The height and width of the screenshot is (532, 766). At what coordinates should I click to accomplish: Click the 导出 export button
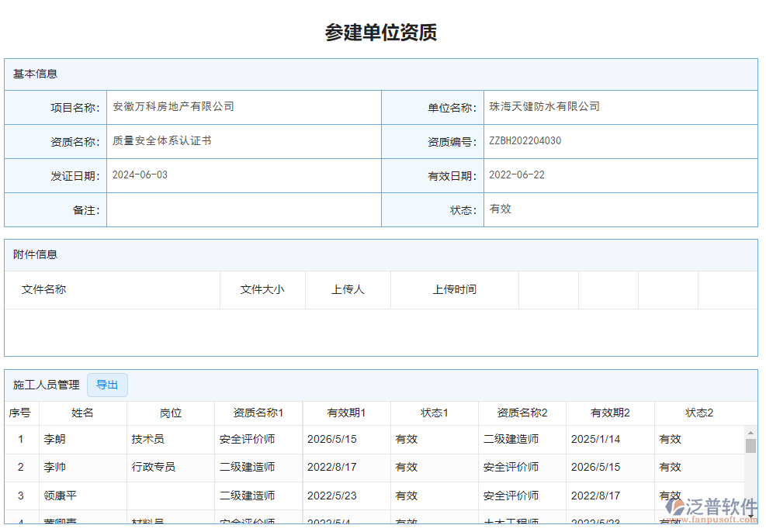(107, 385)
